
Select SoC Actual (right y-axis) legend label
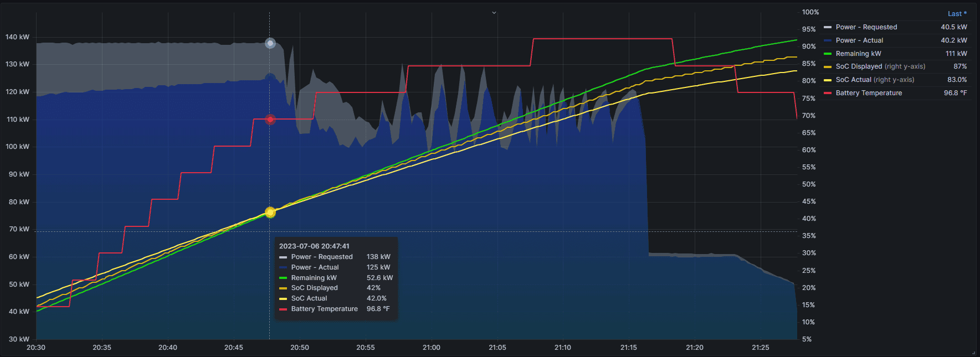[875, 80]
